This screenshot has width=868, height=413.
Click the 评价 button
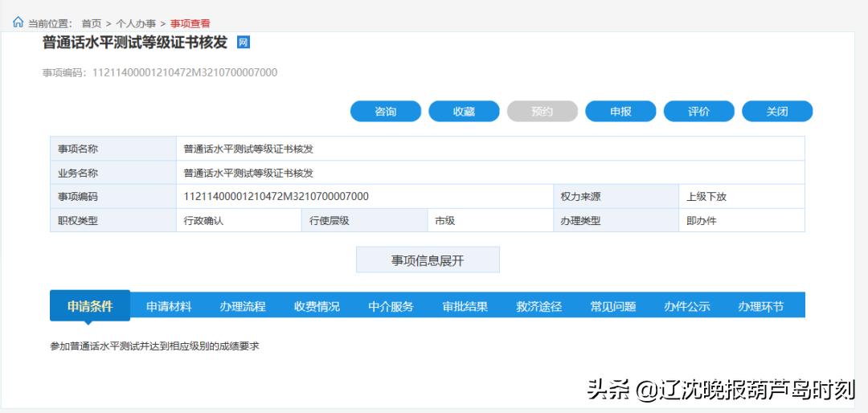699,111
